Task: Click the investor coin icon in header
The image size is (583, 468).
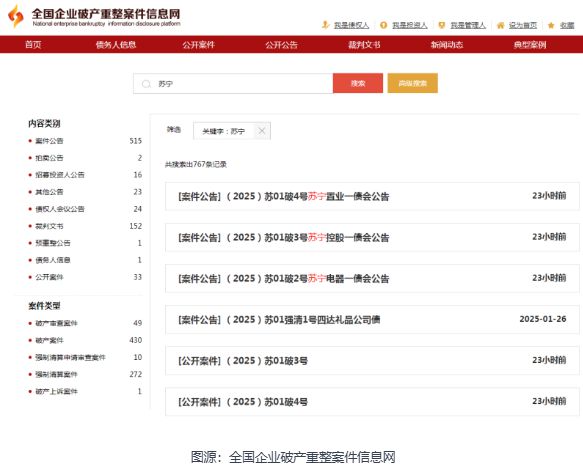Action: pos(383,25)
